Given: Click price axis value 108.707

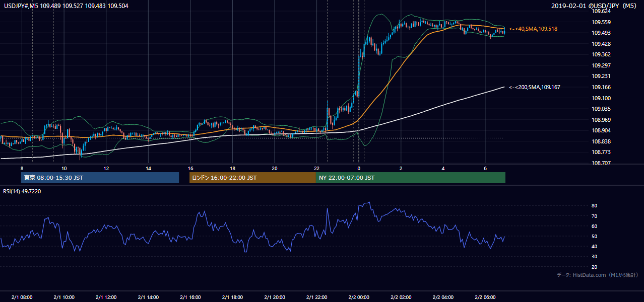Looking at the screenshot, I should [x=602, y=163].
